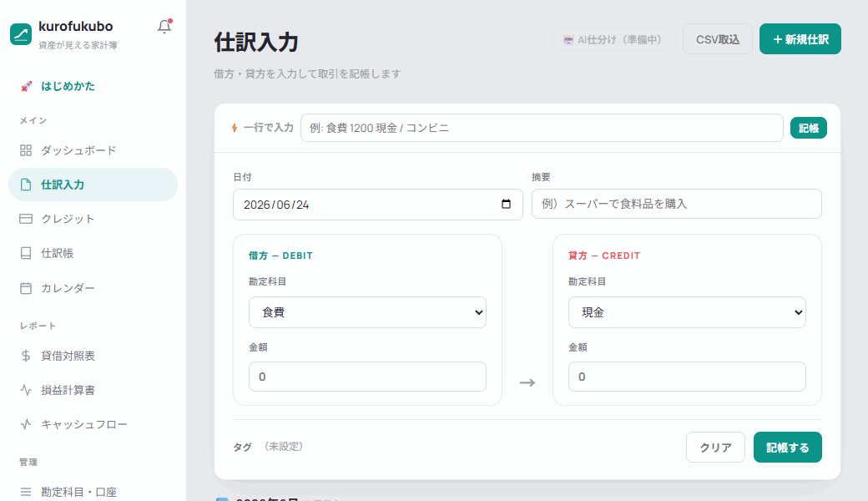Click the robot icon beside AI仕分け
This screenshot has width=868, height=501.
tap(568, 40)
